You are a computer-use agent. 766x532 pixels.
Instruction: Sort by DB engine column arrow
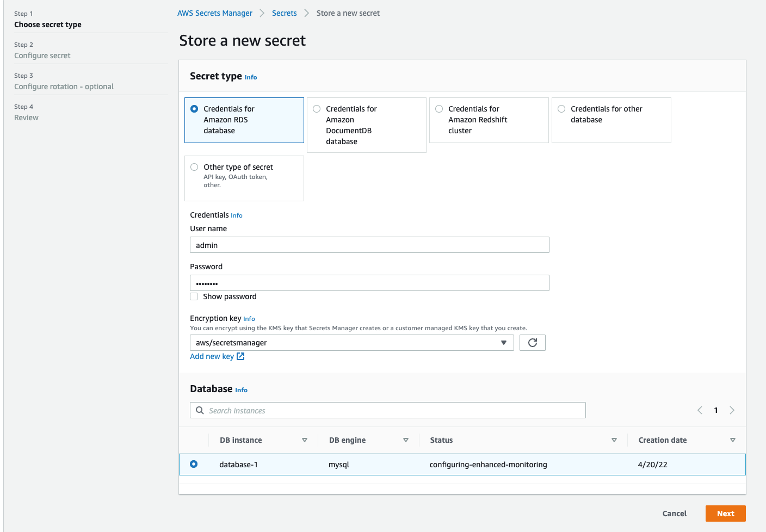(406, 440)
